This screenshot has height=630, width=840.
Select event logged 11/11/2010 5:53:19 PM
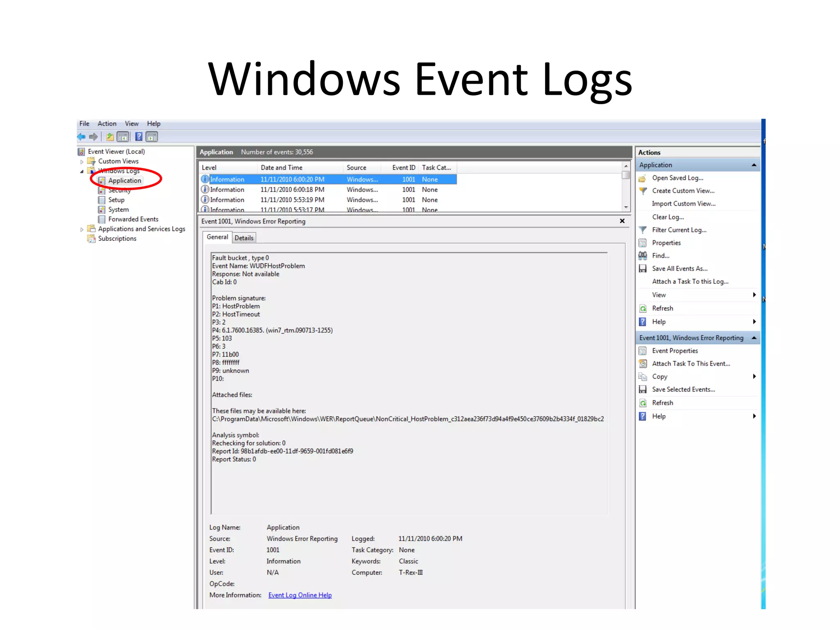[x=328, y=200]
